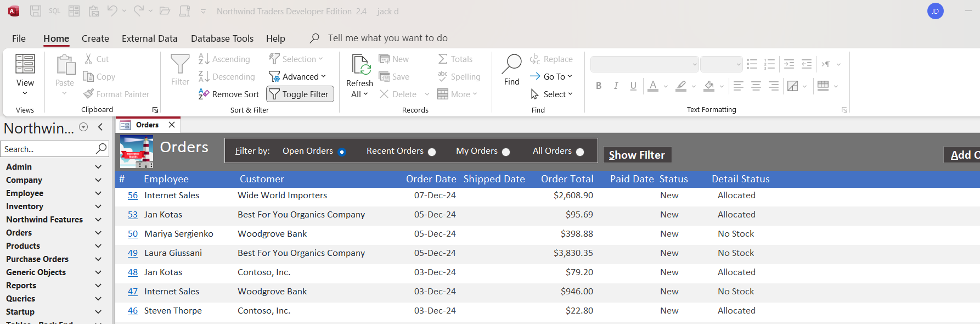The height and width of the screenshot is (324, 980).
Task: Click the View icon in Views group
Action: coord(25,64)
